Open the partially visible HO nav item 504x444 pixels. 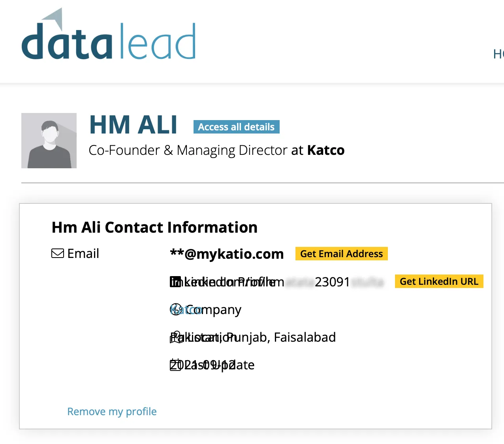[x=498, y=54]
